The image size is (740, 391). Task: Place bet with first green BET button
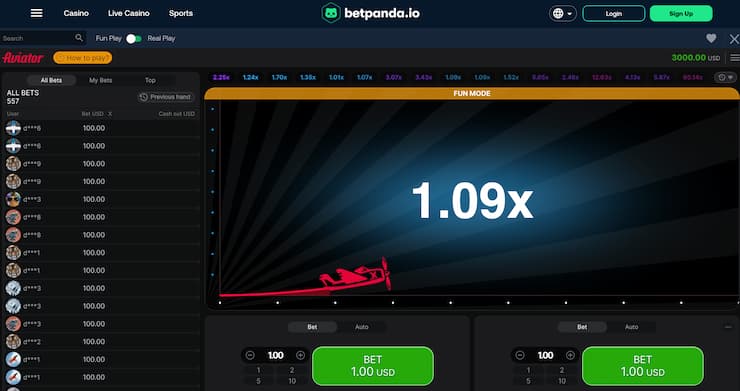click(x=373, y=366)
